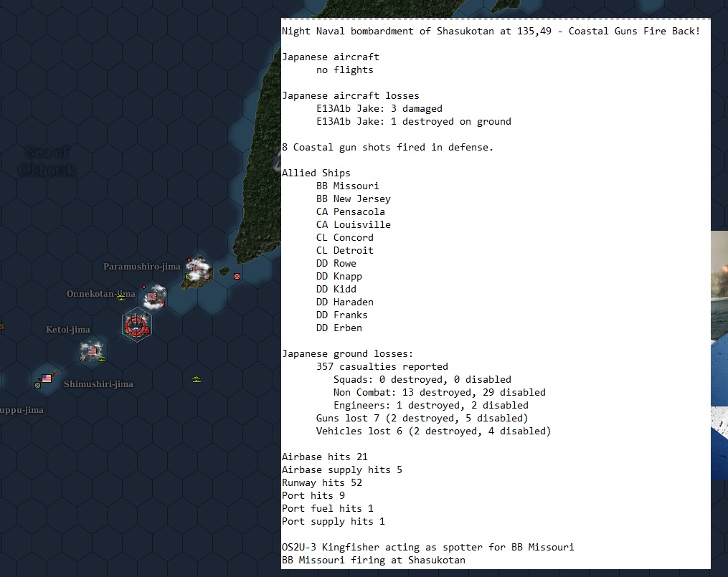Click 'BB Missouri firing at Shasukotan' line
Image resolution: width=728 pixels, height=577 pixels.
click(x=373, y=561)
